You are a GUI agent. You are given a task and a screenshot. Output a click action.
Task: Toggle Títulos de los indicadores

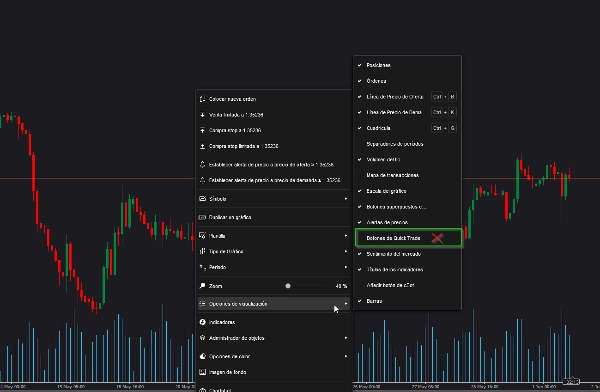408,270
